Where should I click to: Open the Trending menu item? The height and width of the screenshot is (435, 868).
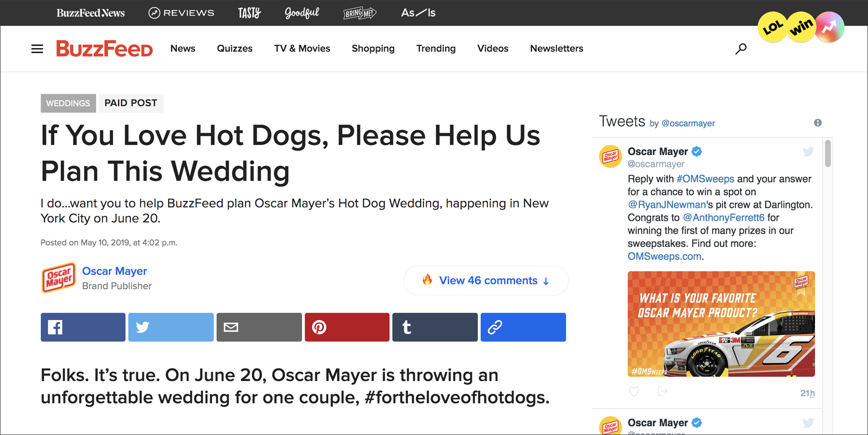click(x=436, y=49)
